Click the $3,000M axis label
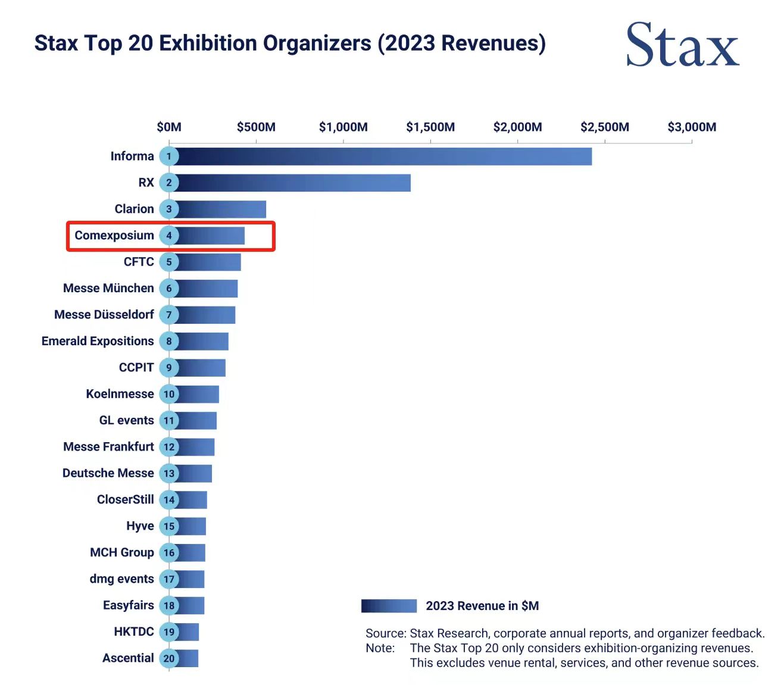This screenshot has width=784, height=685. (692, 127)
